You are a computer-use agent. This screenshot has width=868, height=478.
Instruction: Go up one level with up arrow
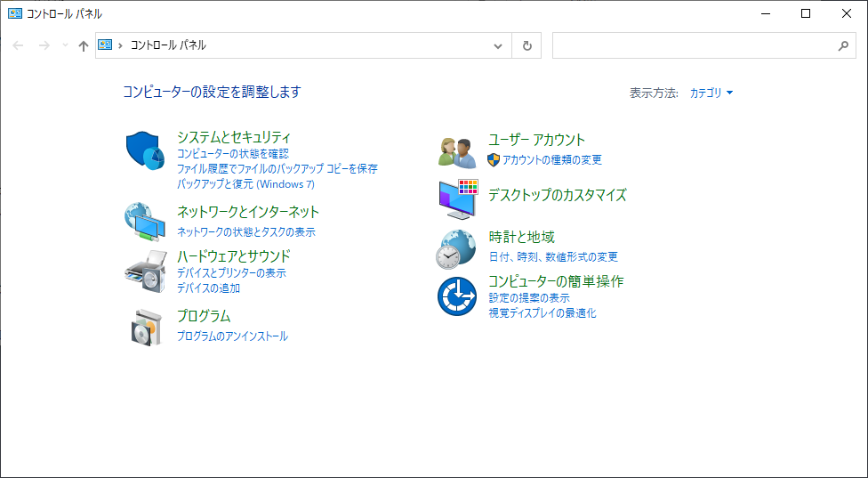coord(83,46)
